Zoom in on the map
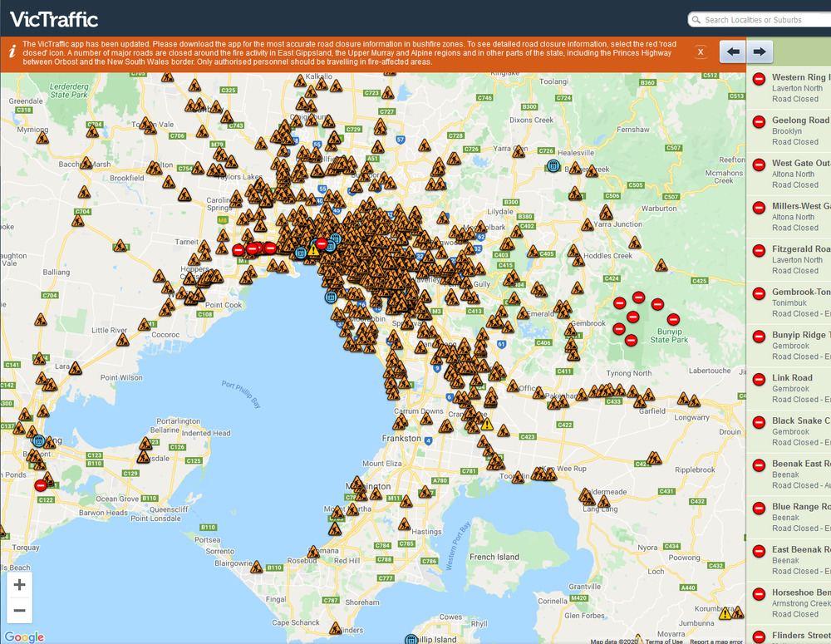 [x=20, y=584]
